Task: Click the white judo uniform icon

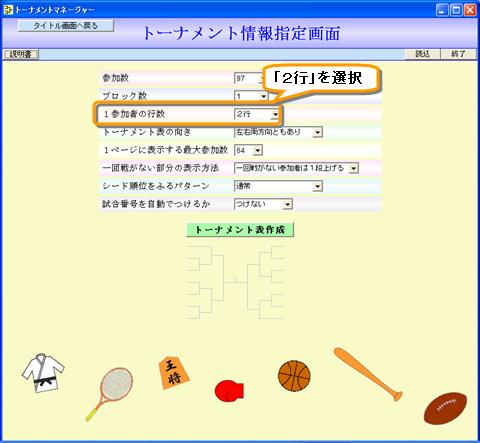Action: pyautogui.click(x=43, y=373)
